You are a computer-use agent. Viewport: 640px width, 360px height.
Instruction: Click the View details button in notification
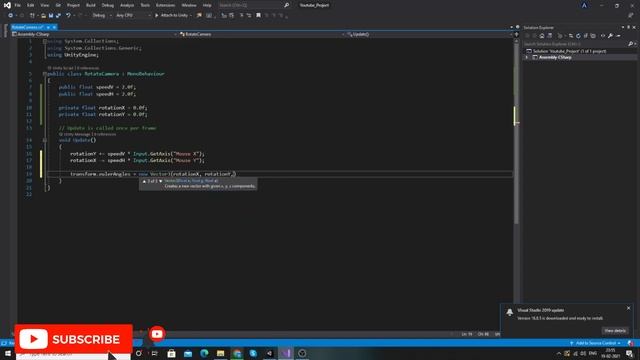pyautogui.click(x=615, y=331)
